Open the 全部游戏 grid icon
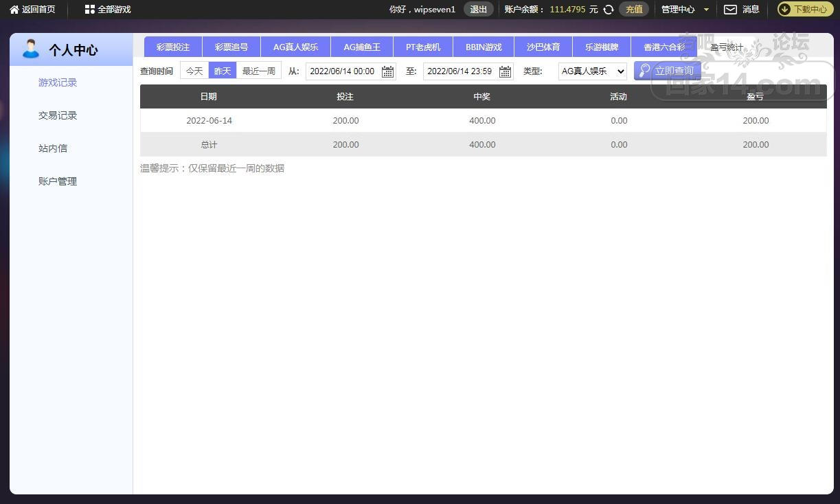 pyautogui.click(x=90, y=10)
